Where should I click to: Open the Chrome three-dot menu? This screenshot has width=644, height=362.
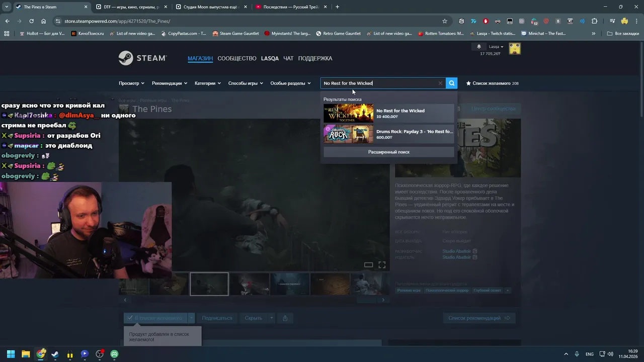(636, 21)
